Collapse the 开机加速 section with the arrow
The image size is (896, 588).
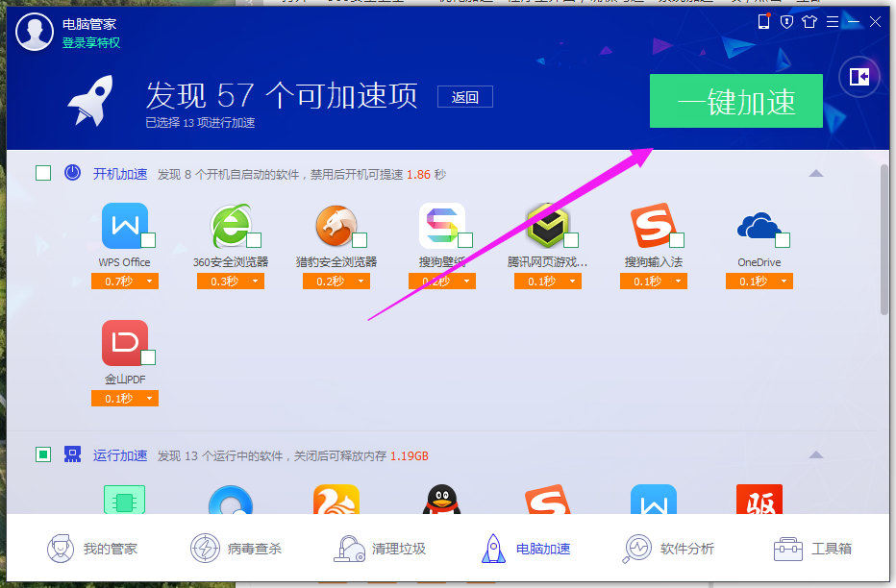click(816, 172)
